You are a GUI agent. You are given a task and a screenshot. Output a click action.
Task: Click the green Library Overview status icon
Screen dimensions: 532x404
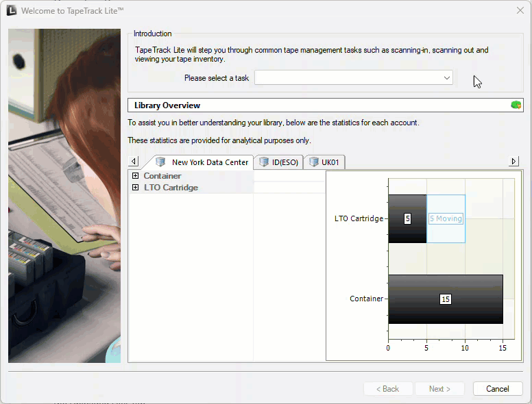(516, 105)
